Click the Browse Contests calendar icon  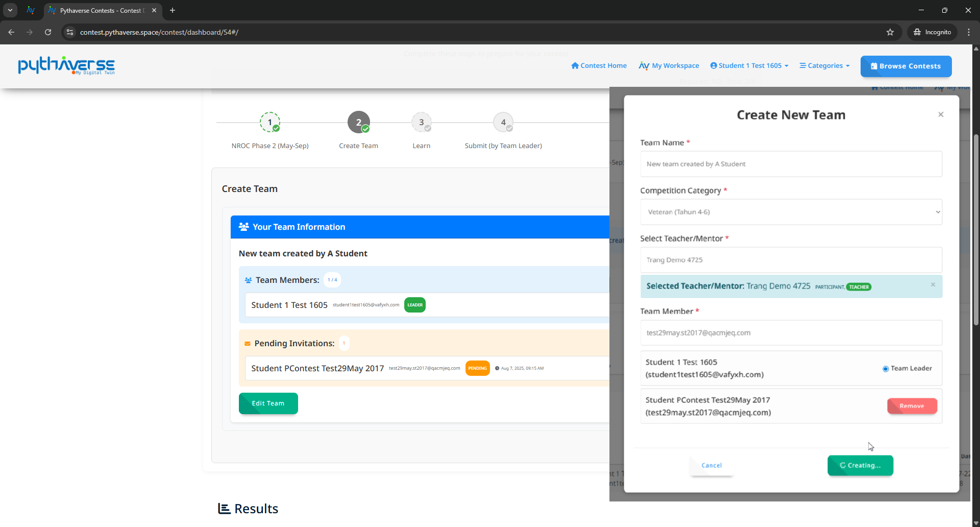tap(874, 66)
